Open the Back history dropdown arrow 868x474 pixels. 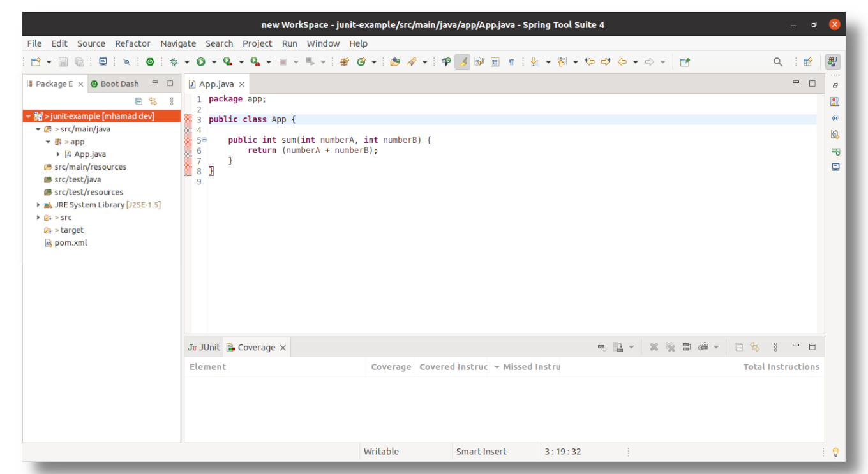636,62
